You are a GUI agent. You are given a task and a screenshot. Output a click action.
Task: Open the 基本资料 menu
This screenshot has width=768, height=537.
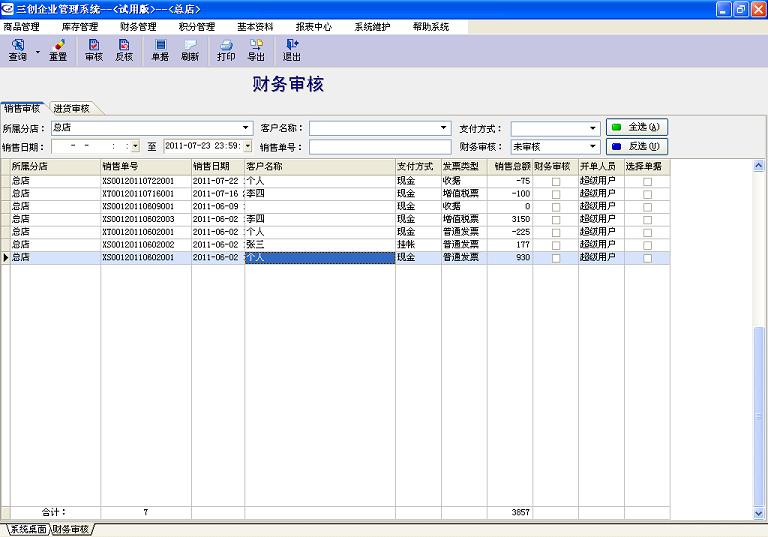pos(255,27)
